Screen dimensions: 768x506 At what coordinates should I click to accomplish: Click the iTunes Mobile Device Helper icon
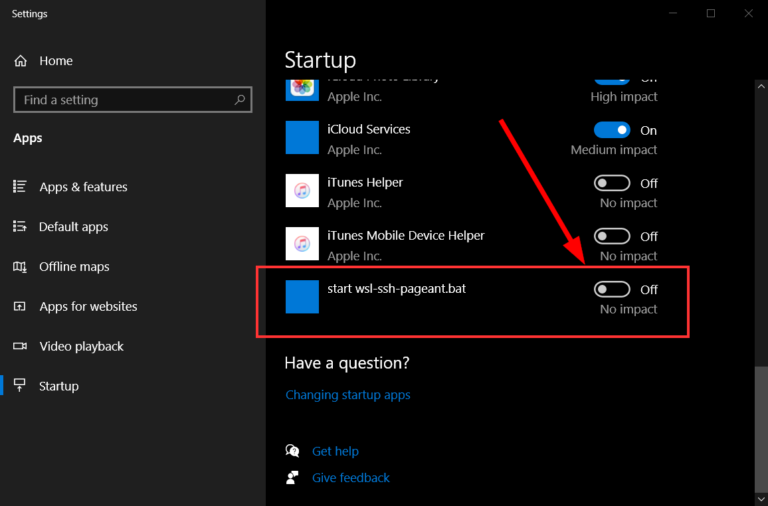click(302, 243)
